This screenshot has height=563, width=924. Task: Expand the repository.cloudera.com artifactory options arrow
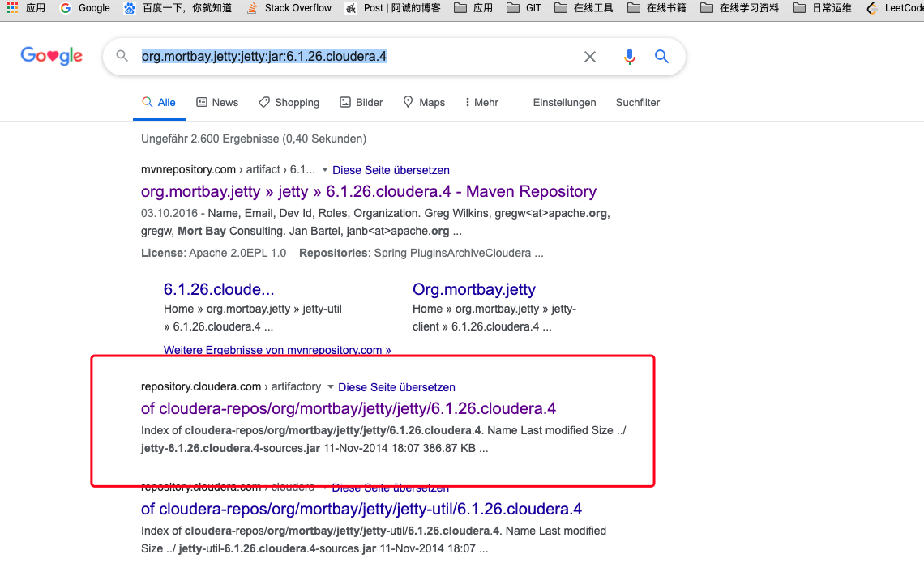tap(330, 387)
